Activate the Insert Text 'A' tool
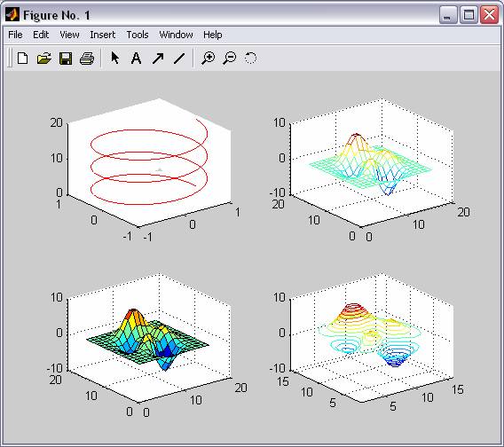Screen dimensions: 504x447 (136, 59)
